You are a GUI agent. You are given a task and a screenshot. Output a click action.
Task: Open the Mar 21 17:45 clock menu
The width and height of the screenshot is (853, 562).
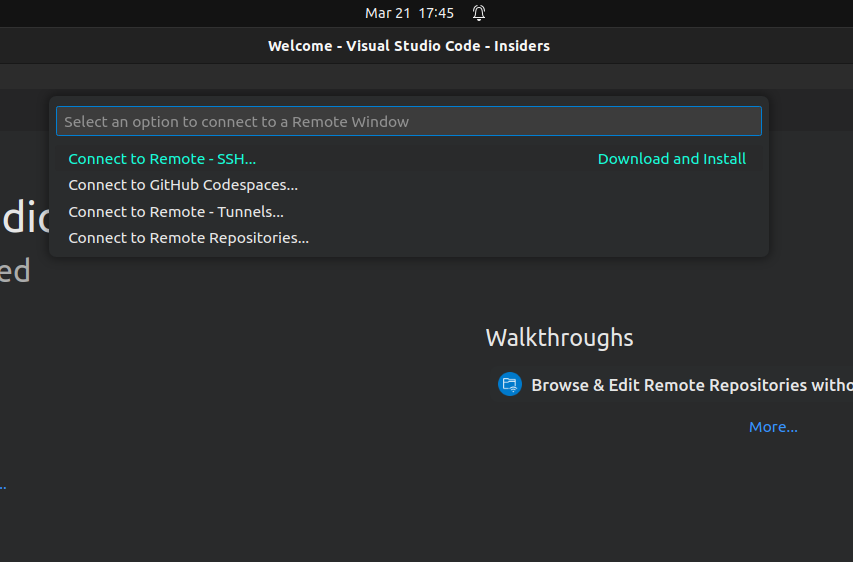(x=409, y=13)
